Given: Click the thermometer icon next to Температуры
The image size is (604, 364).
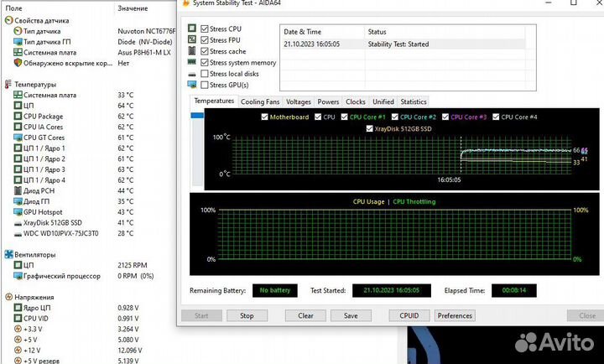Looking at the screenshot, I should 8,84.
